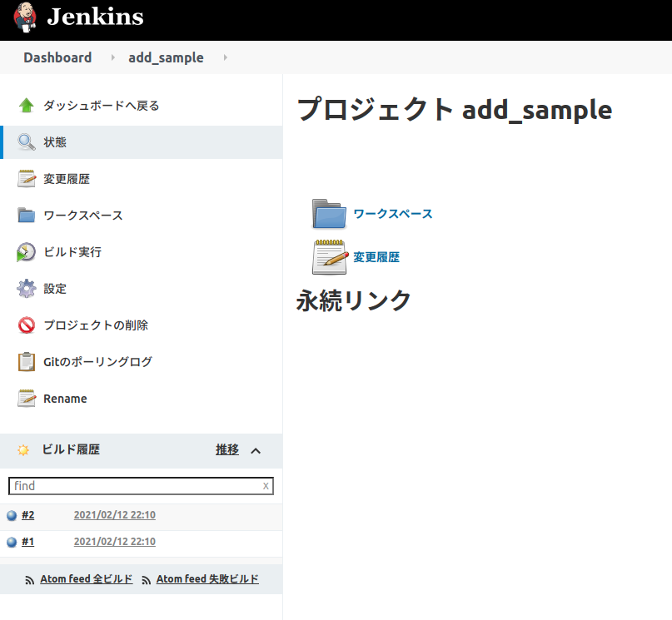Click the large workspace folder icon

[329, 213]
